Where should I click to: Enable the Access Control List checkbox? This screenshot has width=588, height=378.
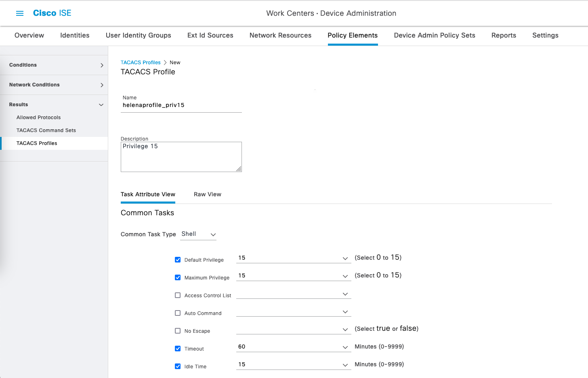(178, 295)
